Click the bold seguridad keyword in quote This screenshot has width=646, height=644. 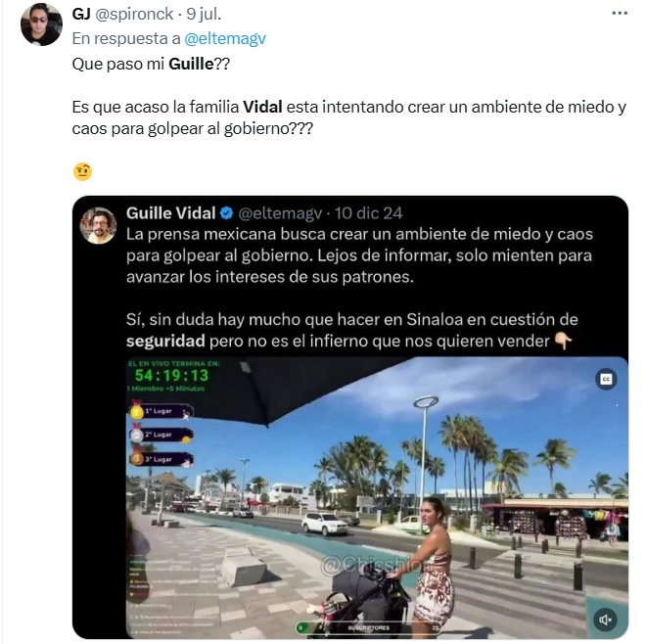coord(165,342)
